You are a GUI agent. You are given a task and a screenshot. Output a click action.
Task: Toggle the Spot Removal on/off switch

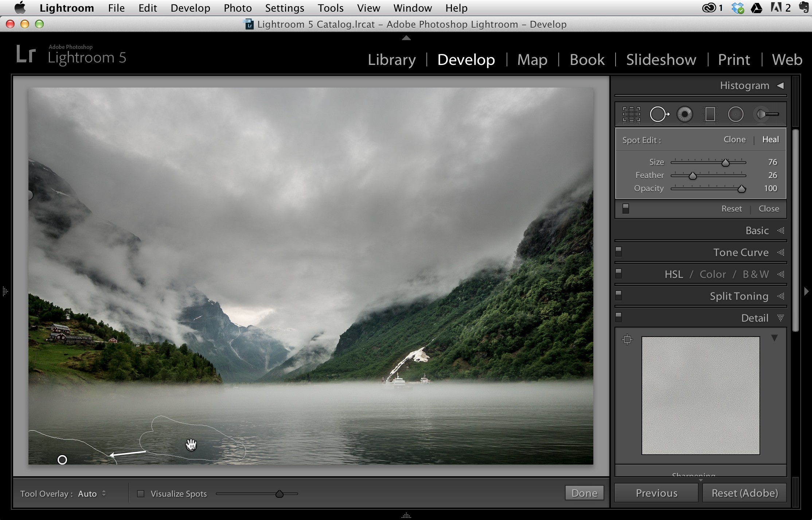(625, 208)
